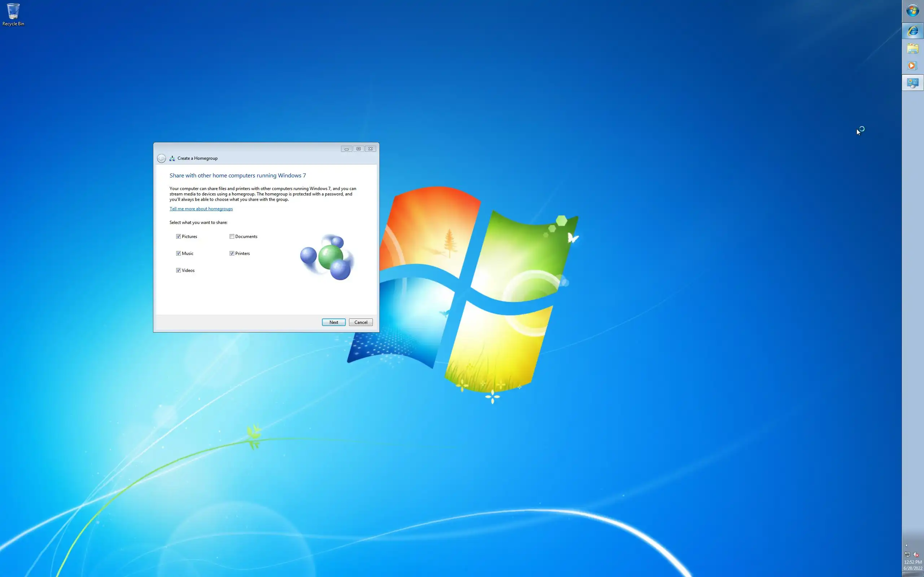Launch Windows Media Player from the taskbar
This screenshot has height=577, width=924.
tap(912, 66)
